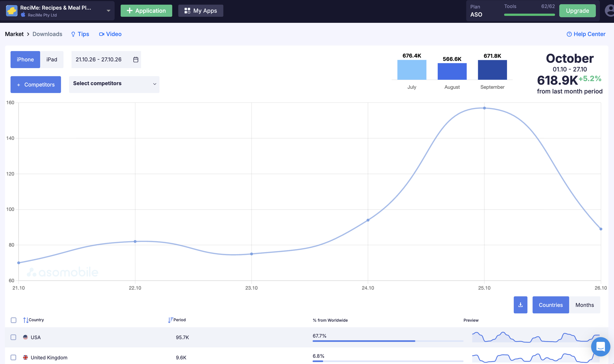
Task: Select the Months view tab
Action: 584,305
